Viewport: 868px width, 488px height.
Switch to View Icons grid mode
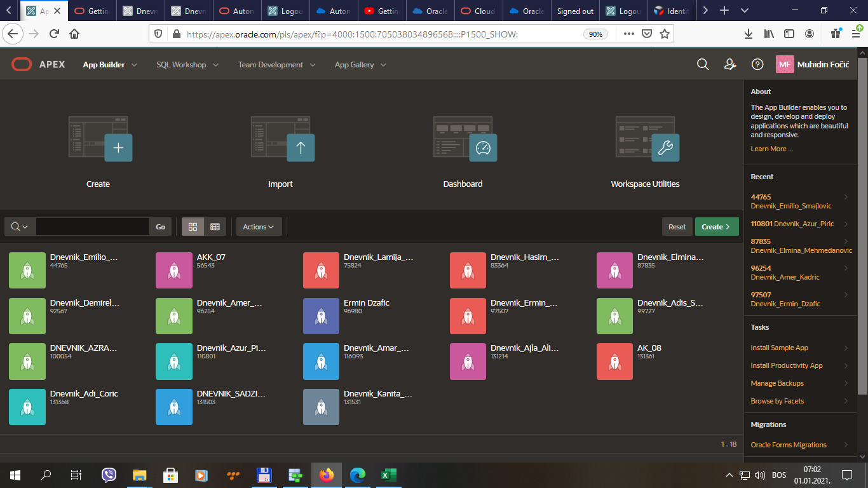click(x=193, y=227)
